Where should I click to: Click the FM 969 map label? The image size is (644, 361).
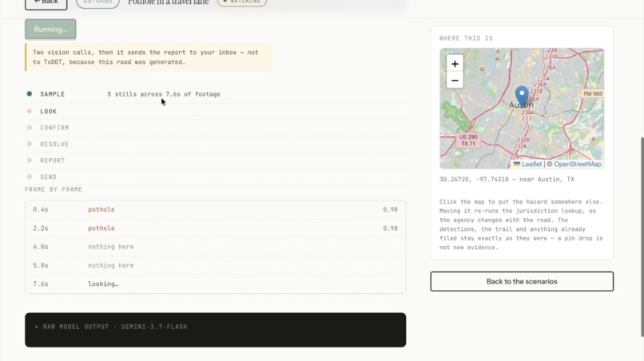click(592, 93)
